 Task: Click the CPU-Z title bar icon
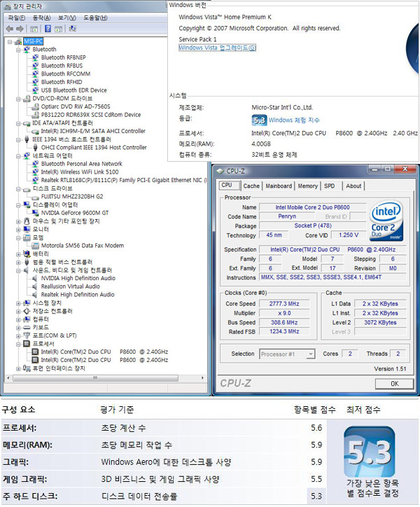coord(220,171)
